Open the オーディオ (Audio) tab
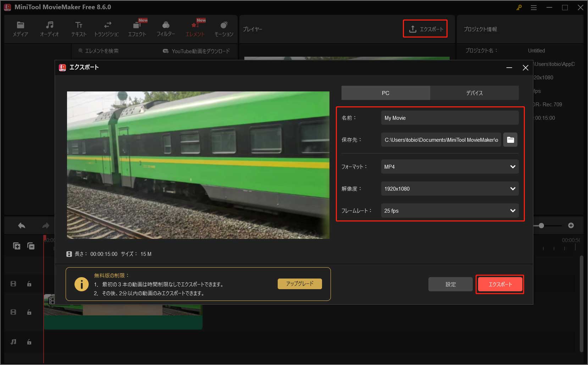588x365 pixels. 49,29
